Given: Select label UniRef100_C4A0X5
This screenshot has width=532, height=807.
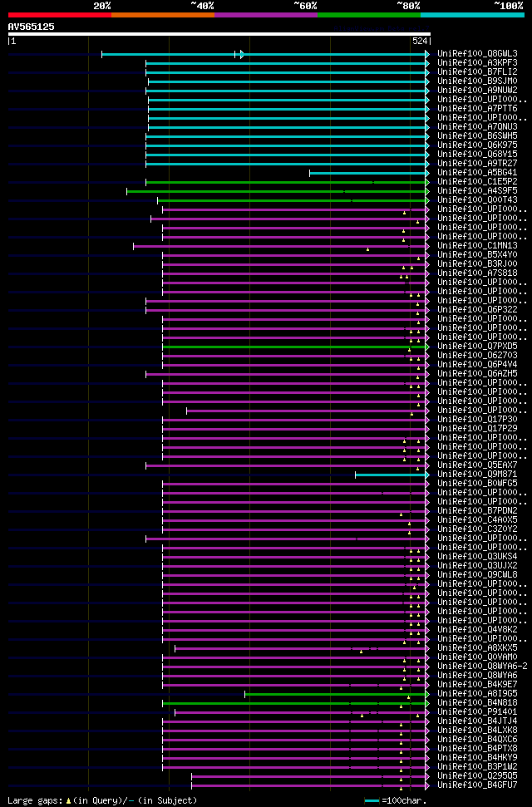Looking at the screenshot, I should tap(477, 520).
